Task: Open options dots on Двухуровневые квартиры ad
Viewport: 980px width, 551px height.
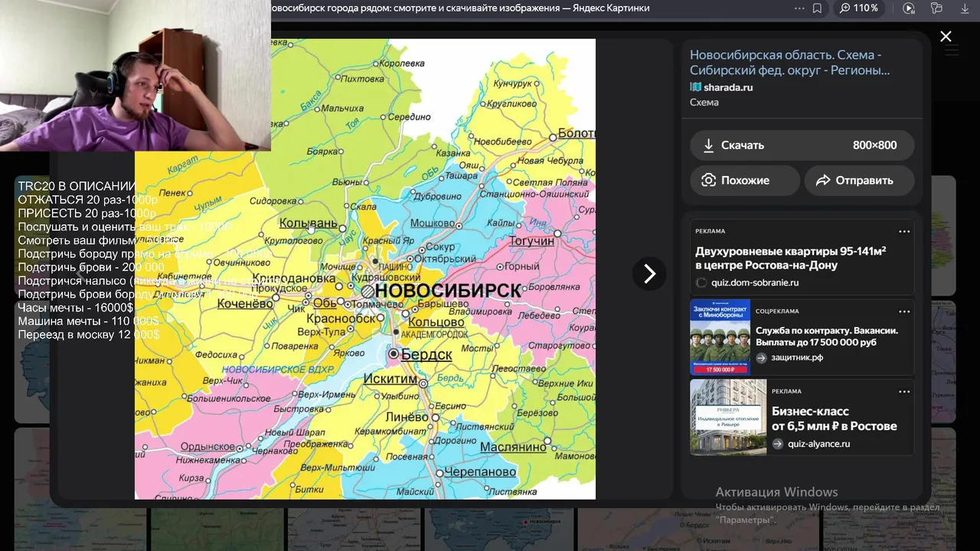Action: [904, 231]
